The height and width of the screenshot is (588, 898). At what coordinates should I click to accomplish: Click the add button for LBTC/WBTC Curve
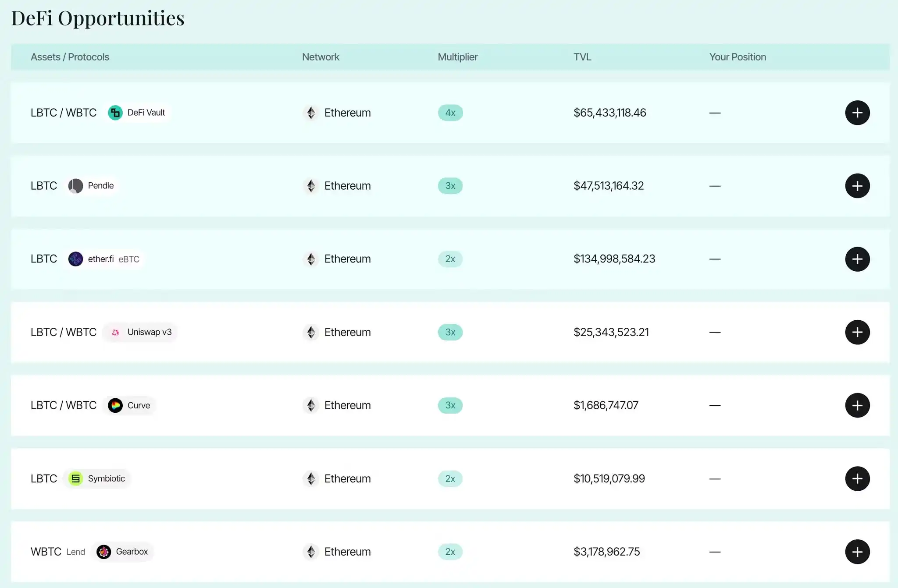(x=857, y=405)
